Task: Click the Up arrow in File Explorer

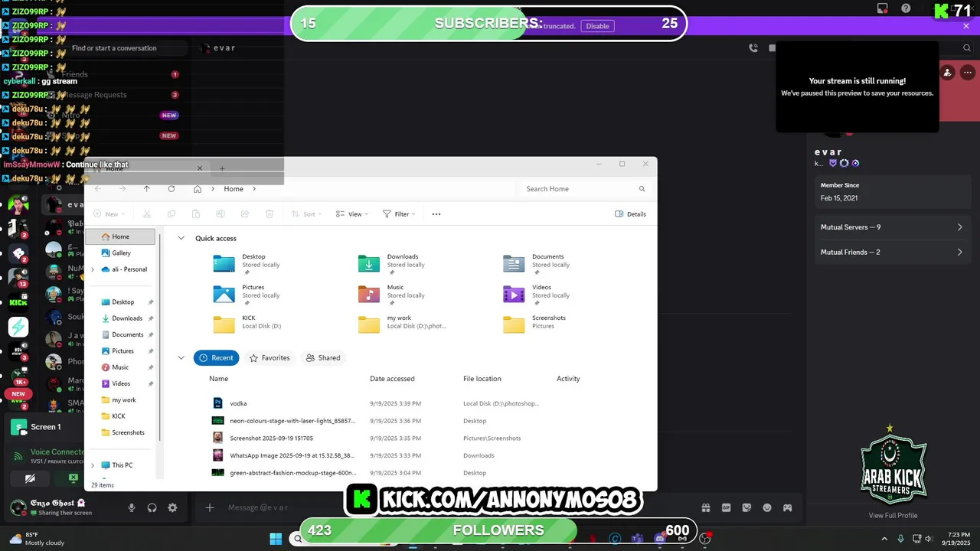Action: pyautogui.click(x=147, y=189)
